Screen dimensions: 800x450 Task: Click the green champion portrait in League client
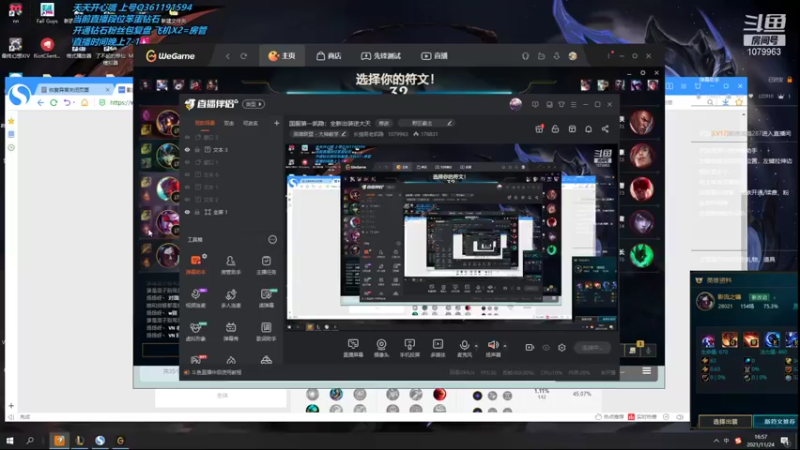pos(641,256)
